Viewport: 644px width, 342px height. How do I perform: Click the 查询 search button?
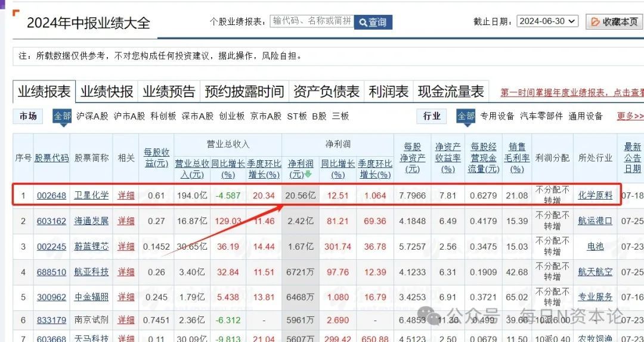click(x=373, y=22)
